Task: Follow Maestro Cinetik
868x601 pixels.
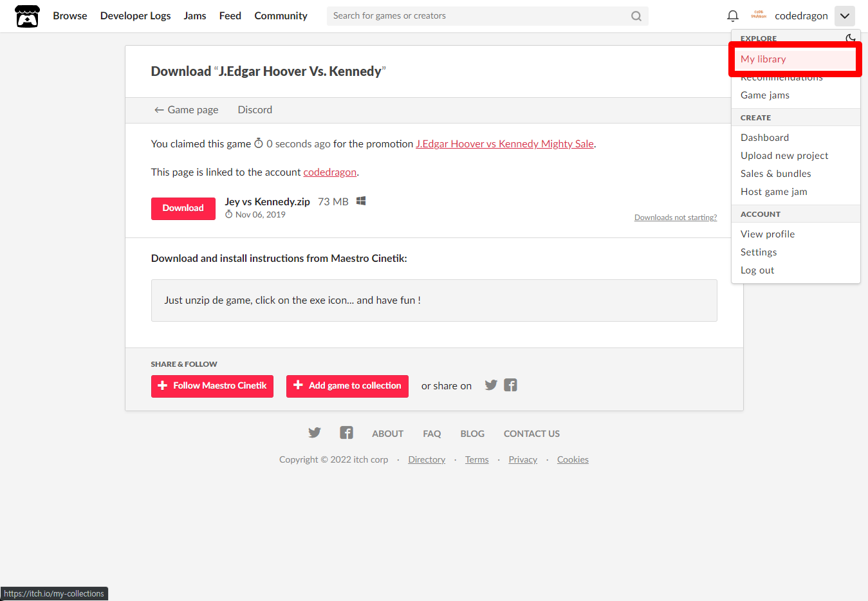Action: pos(212,386)
